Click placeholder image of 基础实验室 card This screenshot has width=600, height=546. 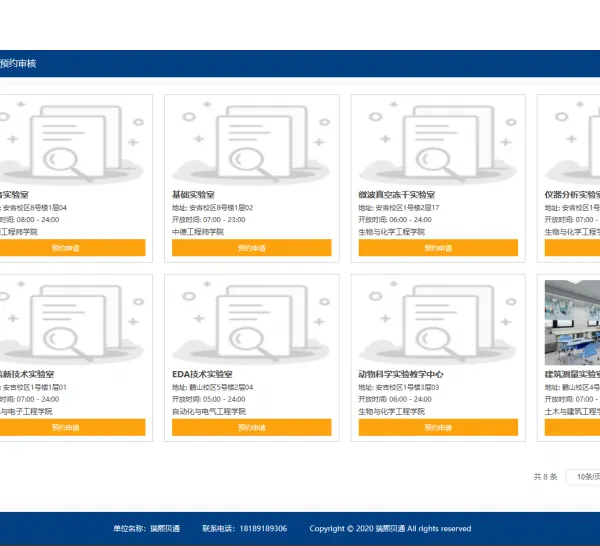(251, 143)
